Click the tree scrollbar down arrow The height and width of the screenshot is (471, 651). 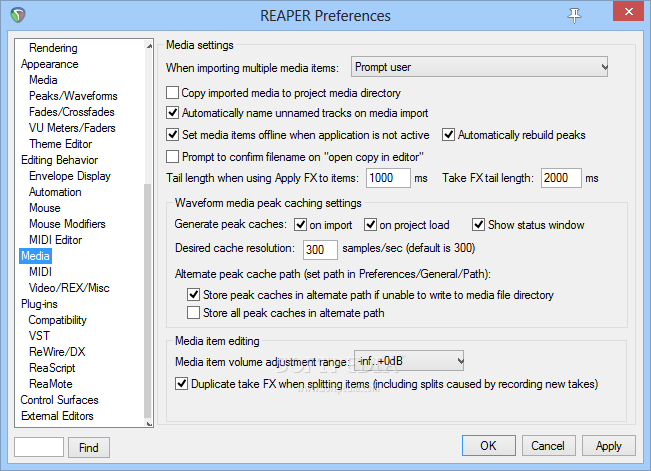tap(149, 423)
